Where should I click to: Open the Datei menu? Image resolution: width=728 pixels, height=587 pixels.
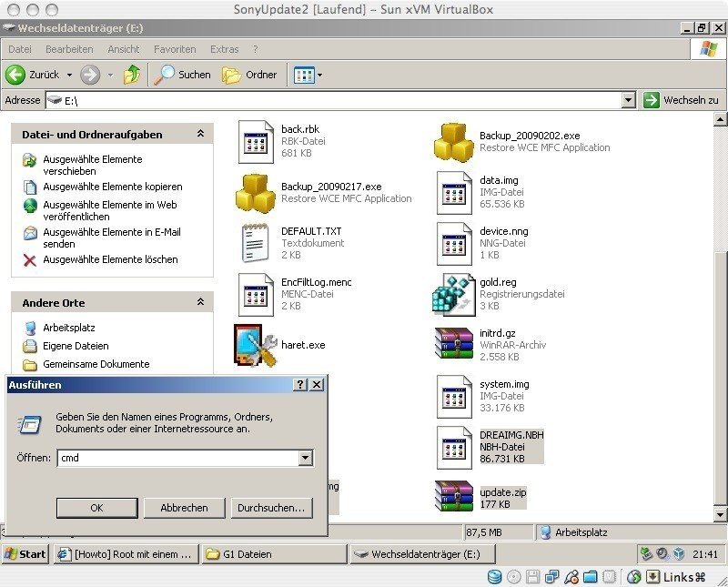click(x=20, y=49)
